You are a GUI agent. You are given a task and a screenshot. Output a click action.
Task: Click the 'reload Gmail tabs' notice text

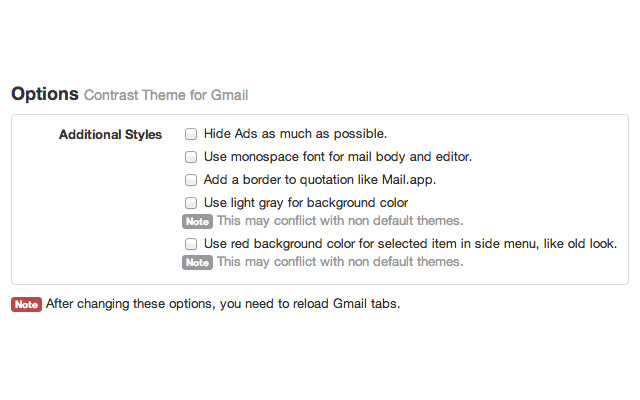222,305
